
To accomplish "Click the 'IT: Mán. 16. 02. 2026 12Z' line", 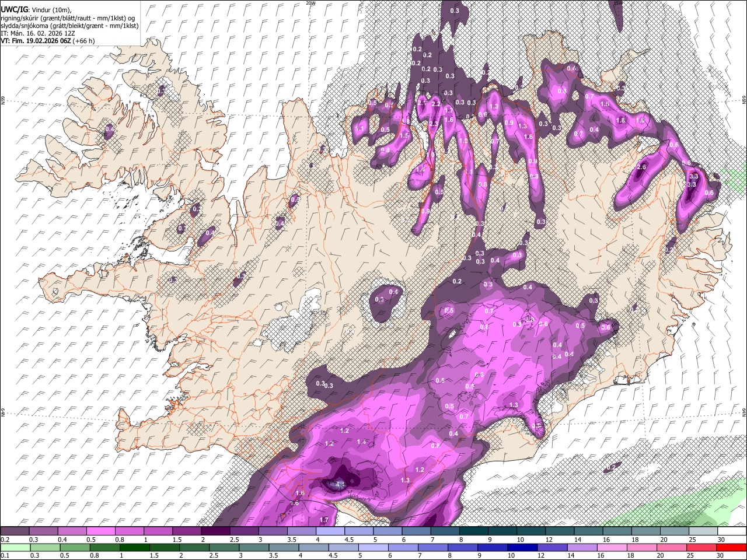I will pyautogui.click(x=39, y=33).
